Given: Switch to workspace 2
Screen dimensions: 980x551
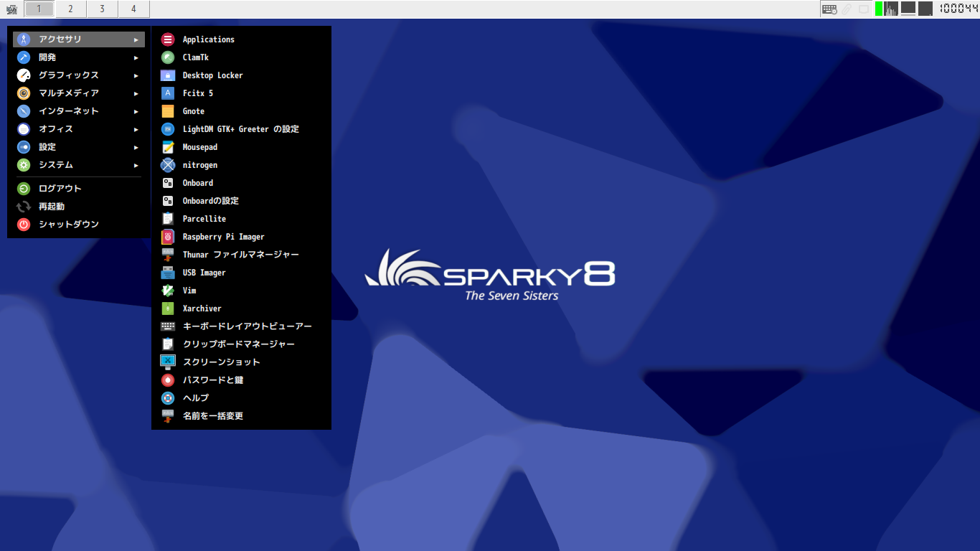Looking at the screenshot, I should (70, 9).
